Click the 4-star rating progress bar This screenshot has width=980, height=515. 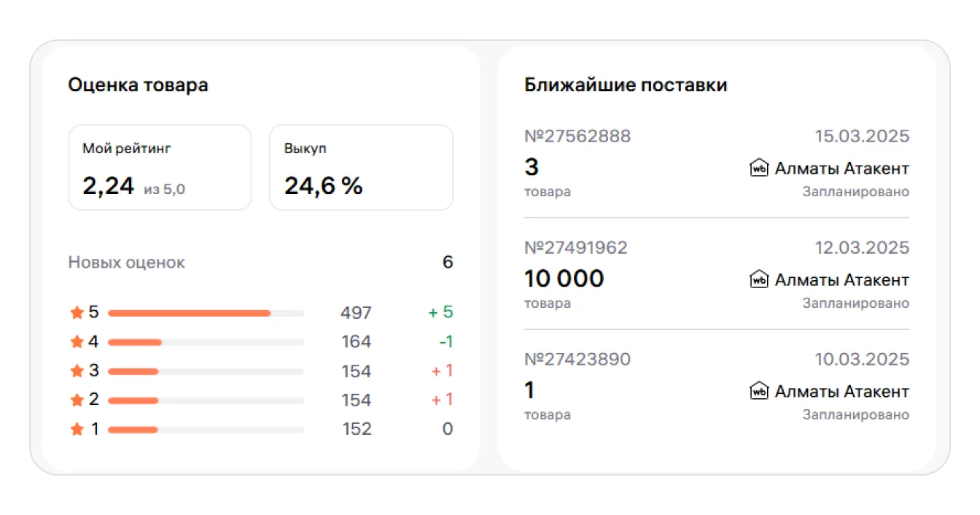tap(206, 343)
